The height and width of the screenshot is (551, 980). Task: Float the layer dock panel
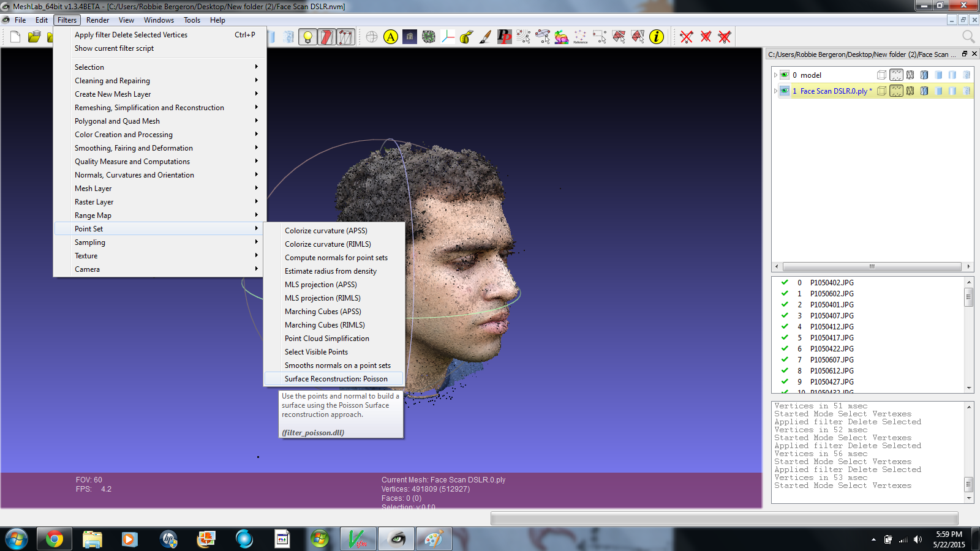[965, 54]
